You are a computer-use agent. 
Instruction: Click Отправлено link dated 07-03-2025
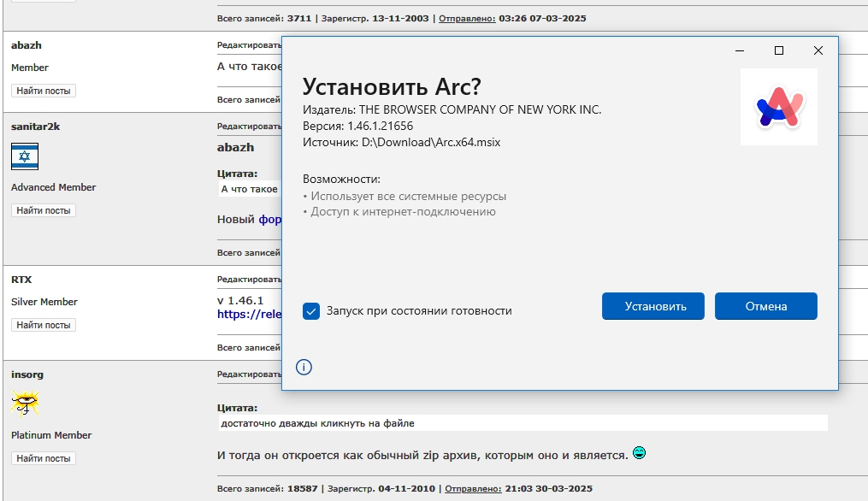click(467, 18)
